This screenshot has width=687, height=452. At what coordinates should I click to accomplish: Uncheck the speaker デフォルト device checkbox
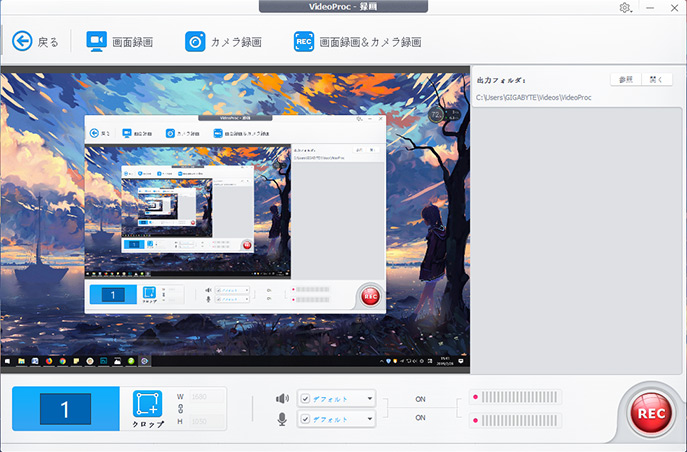(305, 399)
